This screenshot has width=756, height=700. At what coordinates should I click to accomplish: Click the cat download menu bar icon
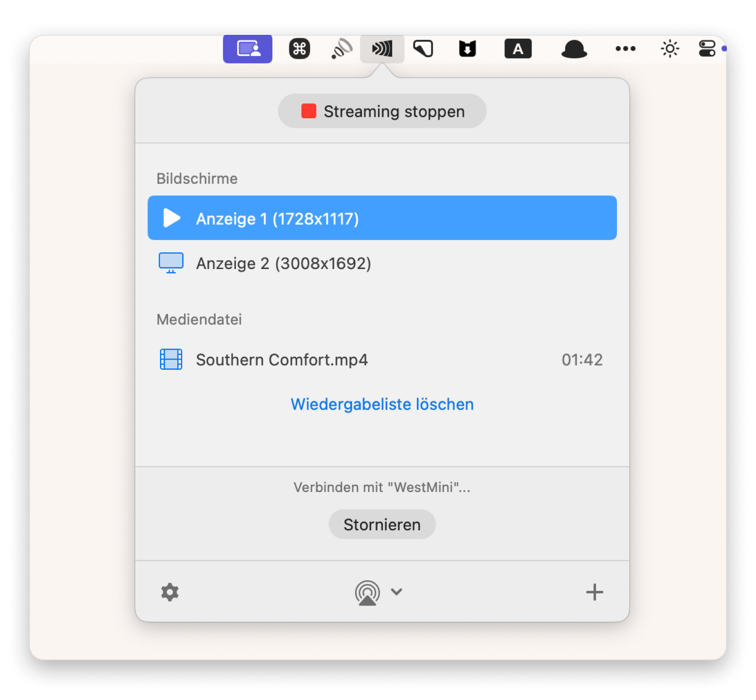(x=467, y=49)
